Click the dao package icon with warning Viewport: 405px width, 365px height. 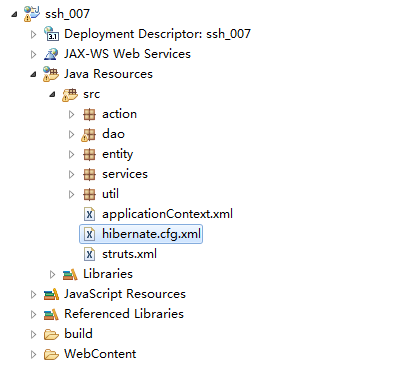(x=88, y=135)
